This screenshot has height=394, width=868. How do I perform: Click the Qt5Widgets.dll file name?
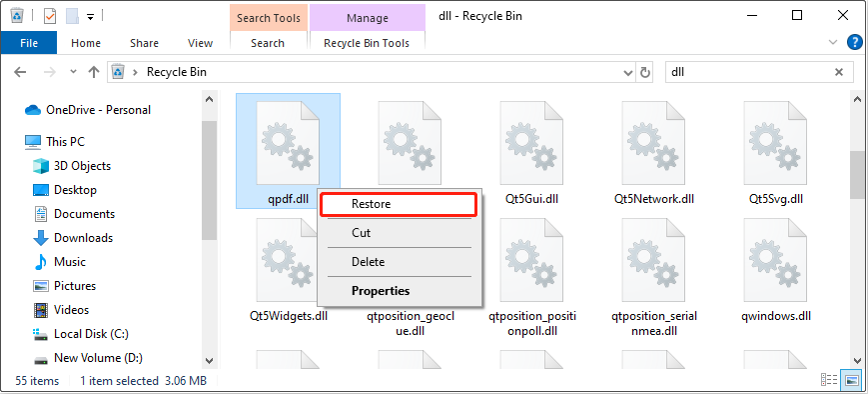289,316
